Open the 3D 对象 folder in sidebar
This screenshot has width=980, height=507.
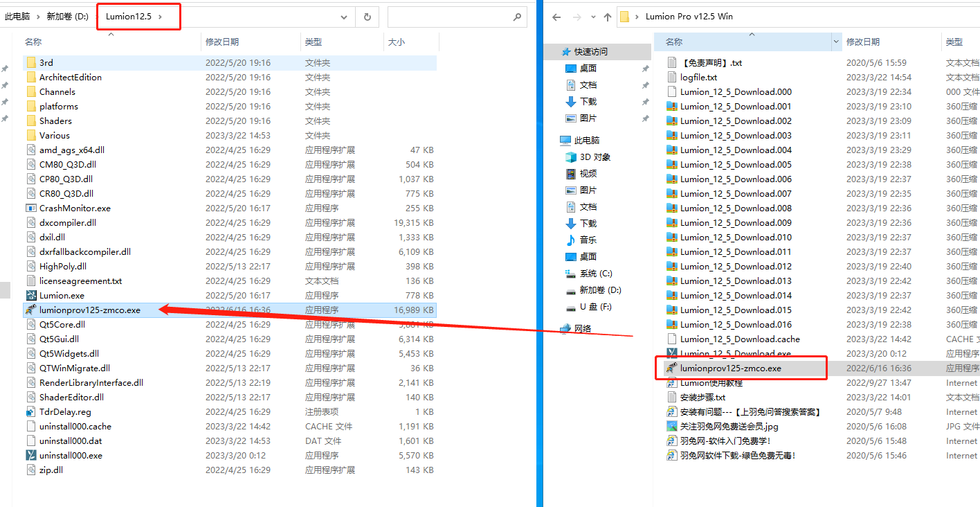pyautogui.click(x=595, y=157)
